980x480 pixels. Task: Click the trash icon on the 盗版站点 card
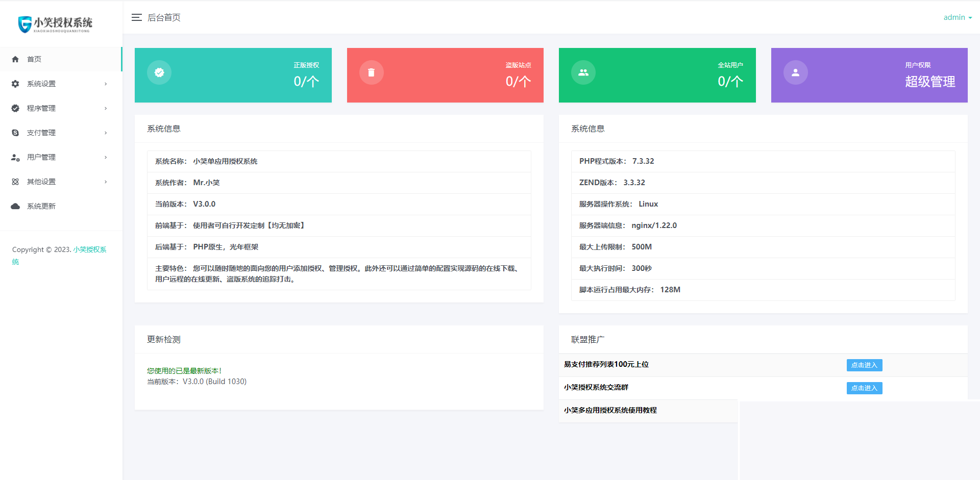coord(371,72)
